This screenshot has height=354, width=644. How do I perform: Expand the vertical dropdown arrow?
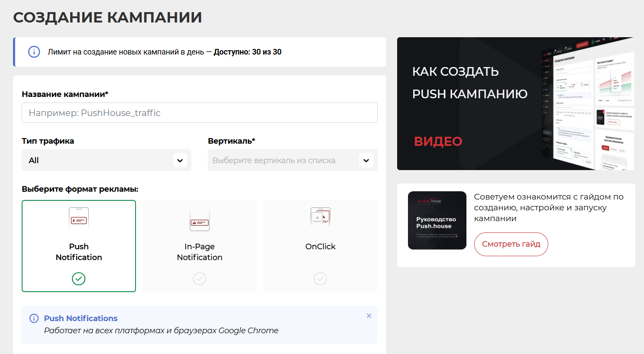tap(366, 161)
